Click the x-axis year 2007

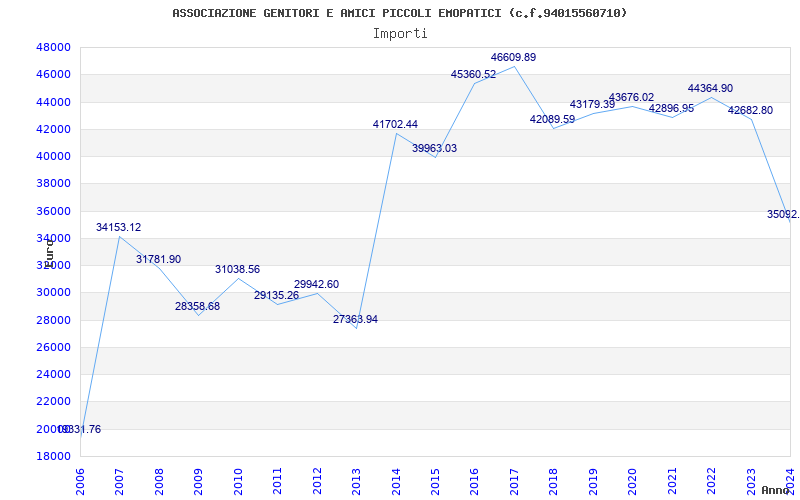click(x=120, y=481)
